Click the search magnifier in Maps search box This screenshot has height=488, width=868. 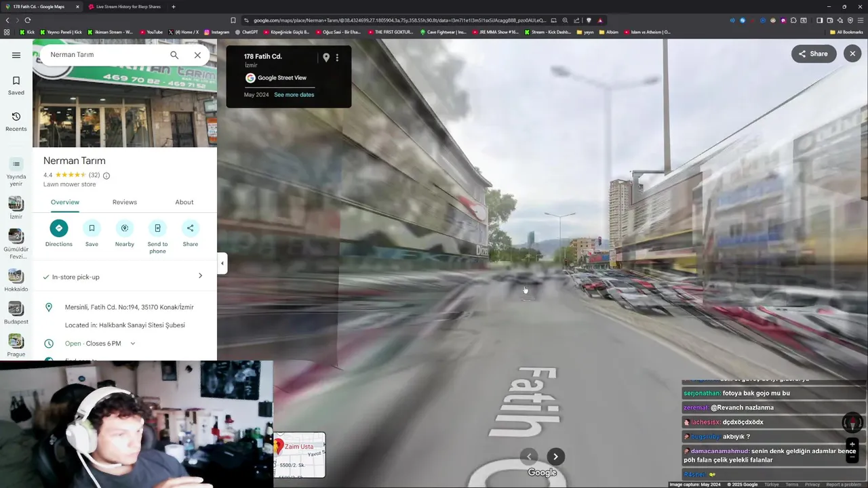tap(174, 55)
